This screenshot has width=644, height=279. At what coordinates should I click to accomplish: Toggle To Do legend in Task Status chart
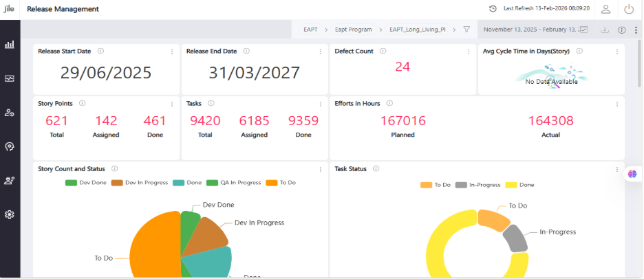(436, 185)
